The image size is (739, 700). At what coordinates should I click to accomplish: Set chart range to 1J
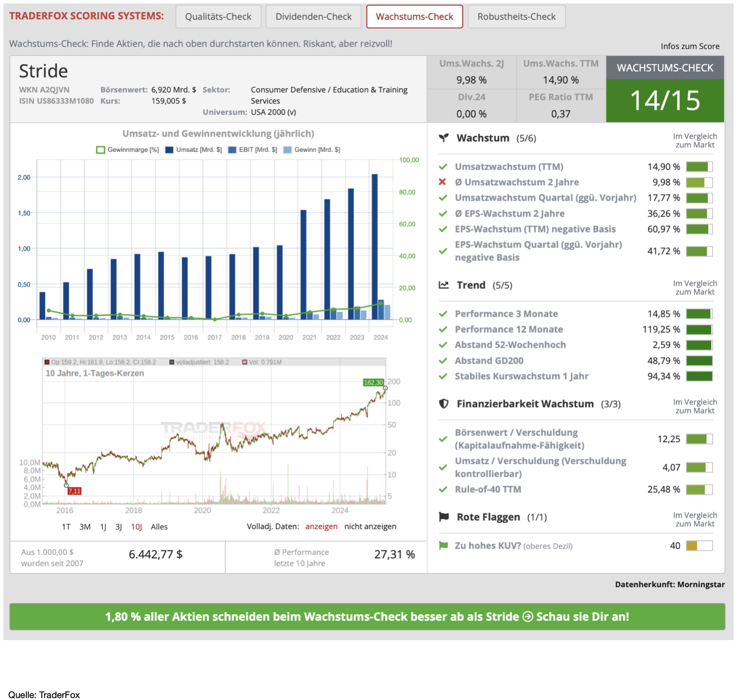[x=103, y=527]
